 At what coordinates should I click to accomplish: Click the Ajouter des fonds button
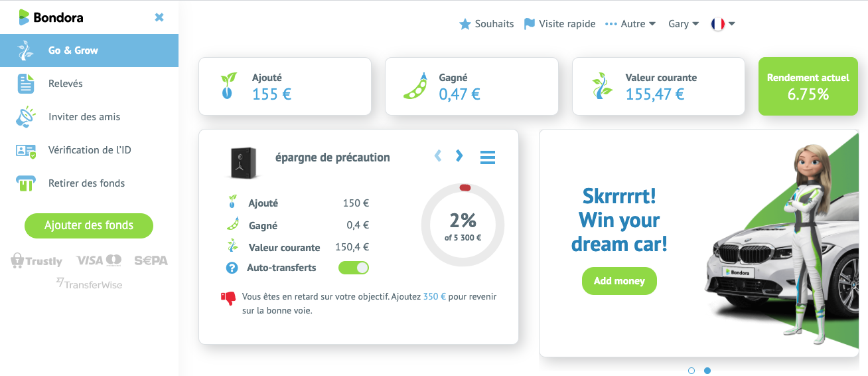[x=89, y=226]
